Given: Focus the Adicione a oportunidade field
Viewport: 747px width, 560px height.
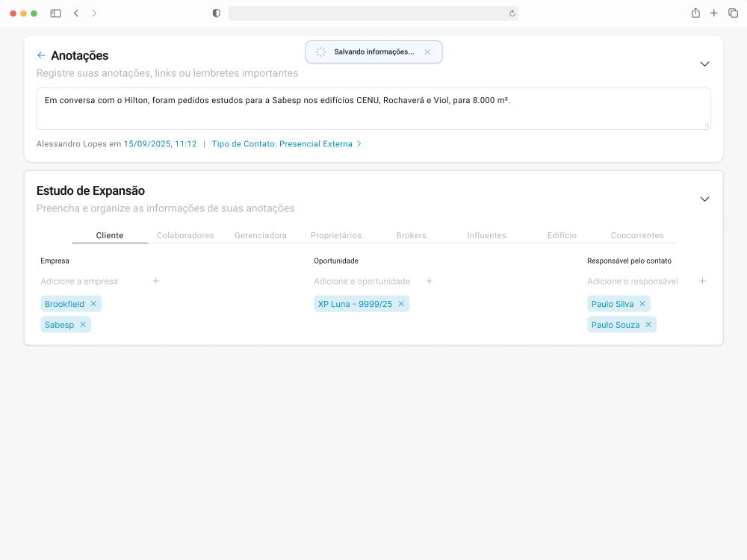Looking at the screenshot, I should (366, 281).
